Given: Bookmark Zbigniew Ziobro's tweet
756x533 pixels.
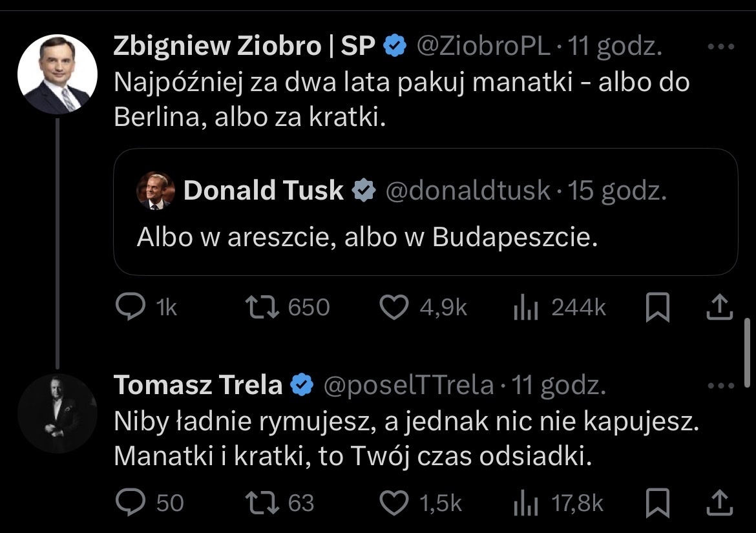Looking at the screenshot, I should click(x=657, y=308).
